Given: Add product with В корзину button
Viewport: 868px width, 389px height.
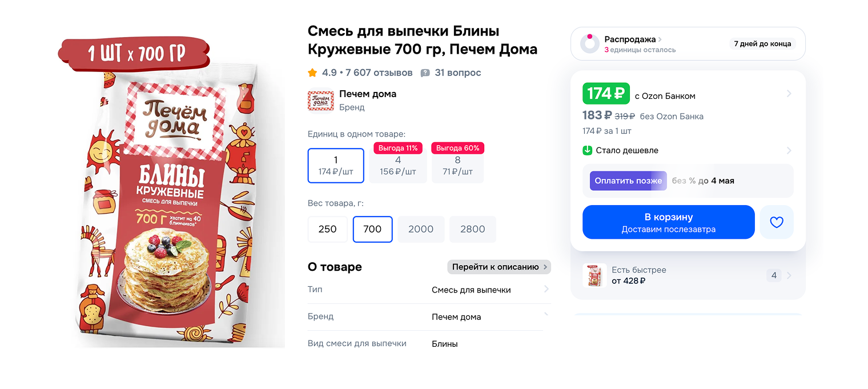Looking at the screenshot, I should tap(668, 222).
